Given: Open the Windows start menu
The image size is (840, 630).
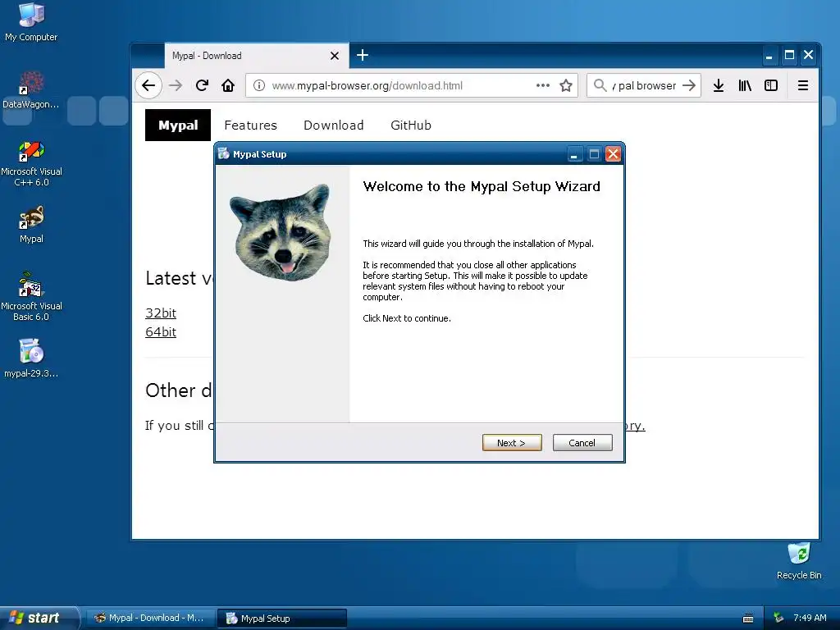Looking at the screenshot, I should [39, 618].
